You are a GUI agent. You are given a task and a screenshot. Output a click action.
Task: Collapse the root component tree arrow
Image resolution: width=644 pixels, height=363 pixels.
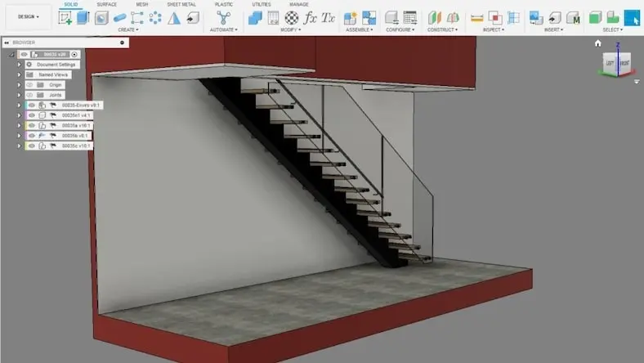coord(11,55)
